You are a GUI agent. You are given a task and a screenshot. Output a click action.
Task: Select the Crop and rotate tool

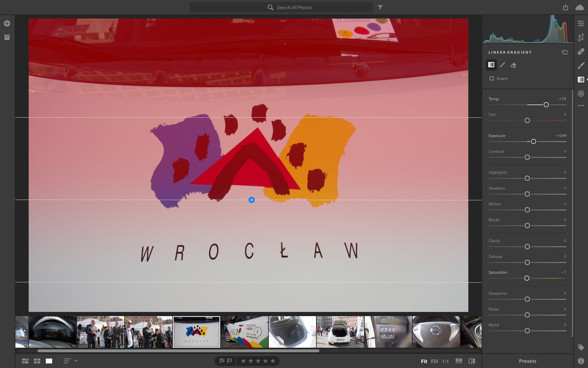pos(581,38)
